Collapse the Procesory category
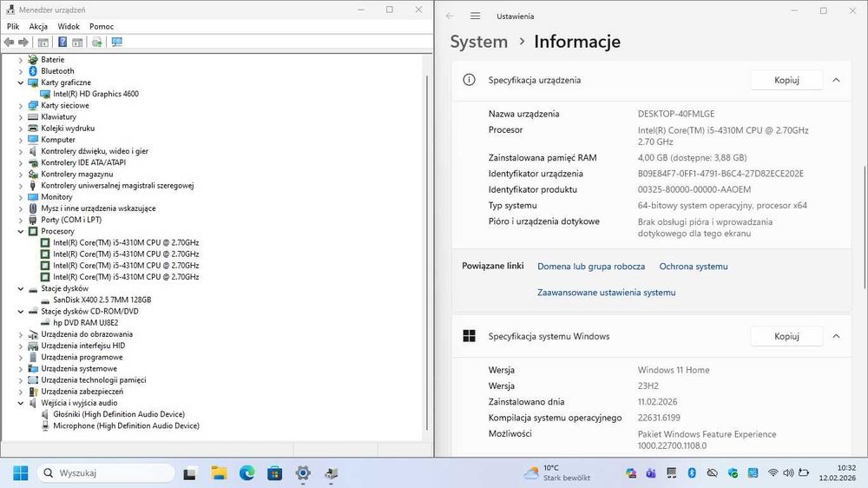This screenshot has height=488, width=868. pyautogui.click(x=21, y=232)
